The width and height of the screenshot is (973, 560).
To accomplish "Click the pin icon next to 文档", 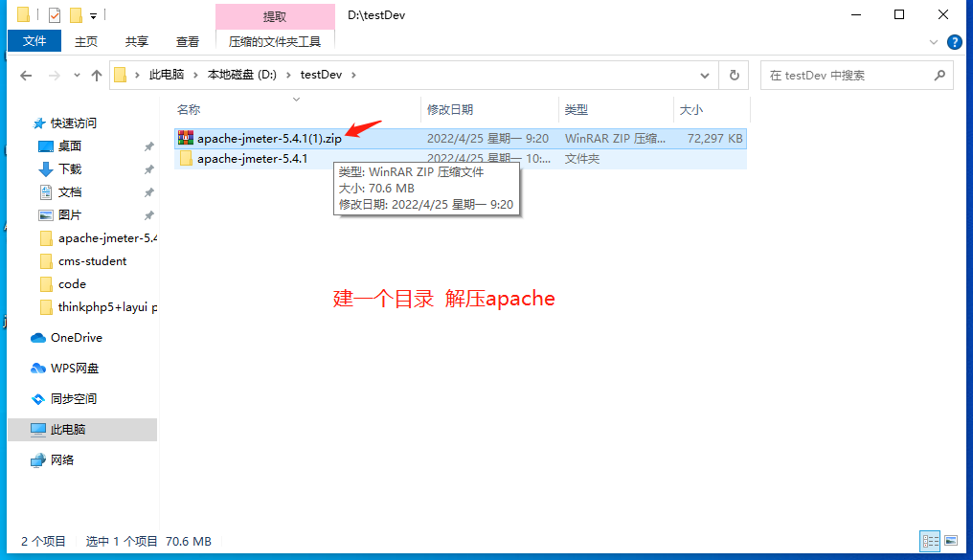I will [149, 192].
